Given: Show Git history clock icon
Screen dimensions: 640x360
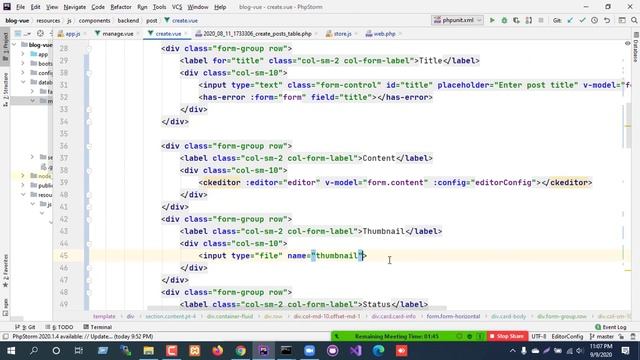Looking at the screenshot, I should click(x=595, y=20).
